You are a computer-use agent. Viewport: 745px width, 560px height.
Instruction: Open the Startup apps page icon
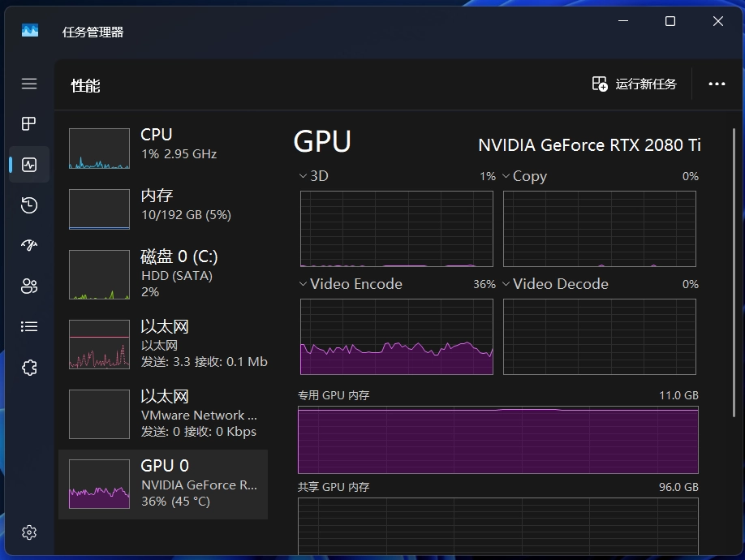(x=29, y=246)
